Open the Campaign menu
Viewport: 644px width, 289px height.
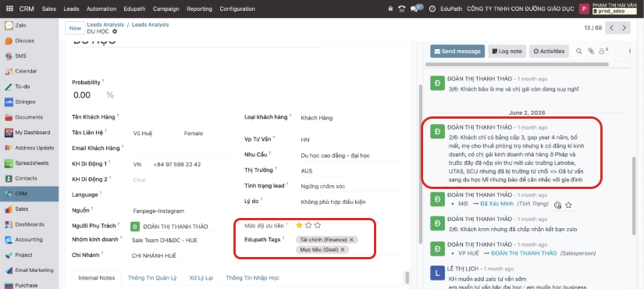tap(166, 9)
